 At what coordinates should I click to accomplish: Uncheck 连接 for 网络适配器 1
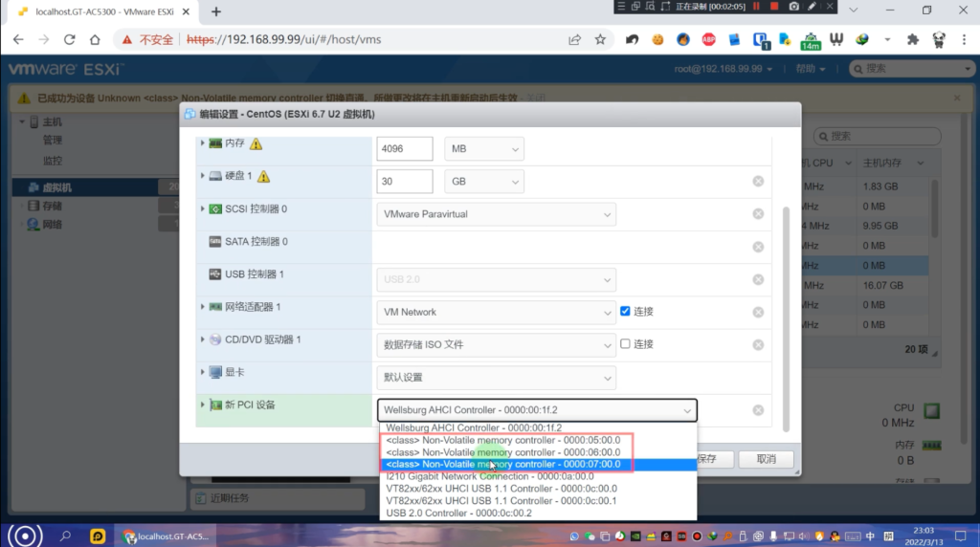(x=626, y=312)
